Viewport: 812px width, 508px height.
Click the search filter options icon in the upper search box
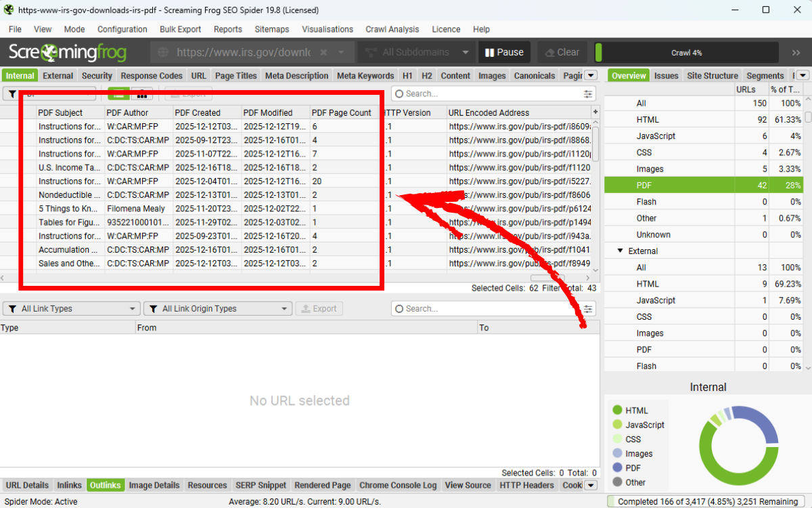pos(588,94)
